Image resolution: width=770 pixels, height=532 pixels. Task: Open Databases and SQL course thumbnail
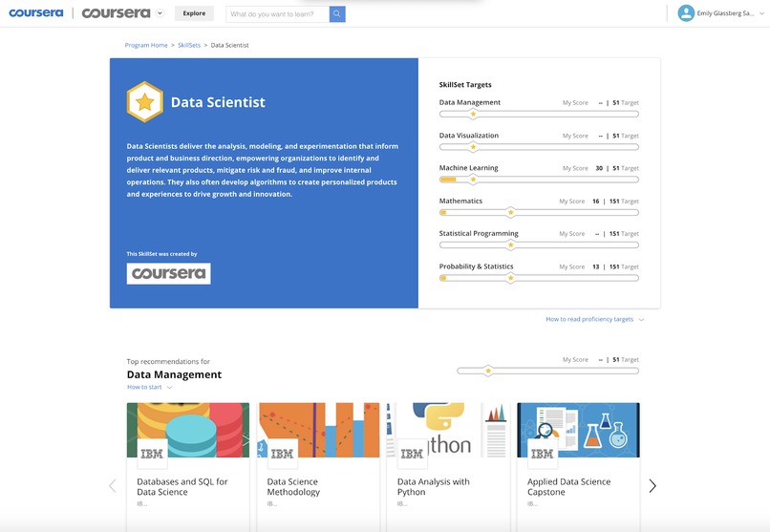click(188, 430)
